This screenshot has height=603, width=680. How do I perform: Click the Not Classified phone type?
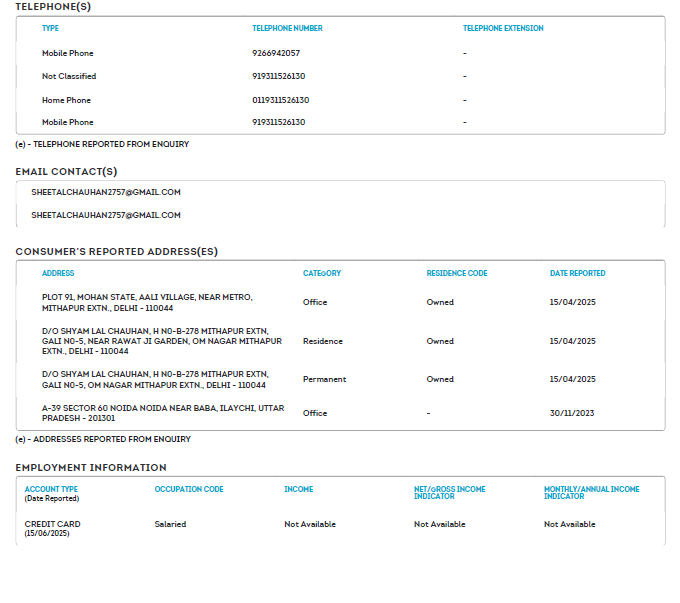(69, 76)
